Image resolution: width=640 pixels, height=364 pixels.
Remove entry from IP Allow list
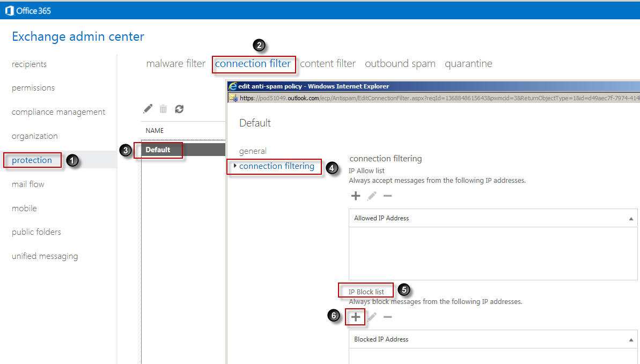point(387,196)
